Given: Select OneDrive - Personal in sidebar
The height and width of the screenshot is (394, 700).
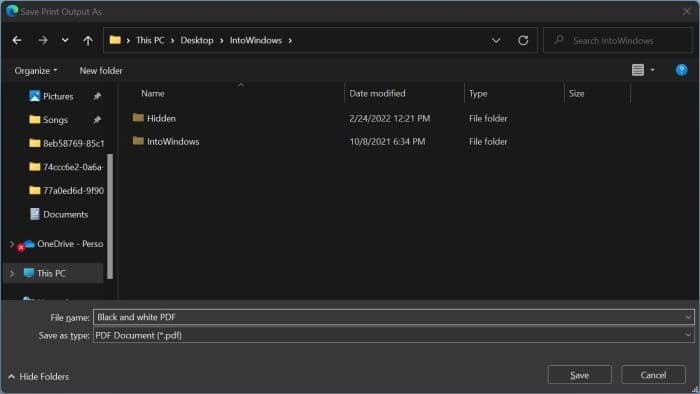Looking at the screenshot, I should (63, 244).
